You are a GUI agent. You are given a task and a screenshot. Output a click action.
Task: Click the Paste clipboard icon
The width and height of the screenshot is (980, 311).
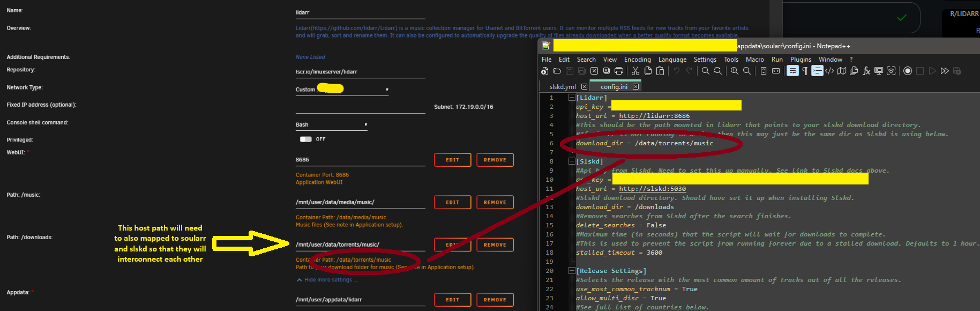660,71
